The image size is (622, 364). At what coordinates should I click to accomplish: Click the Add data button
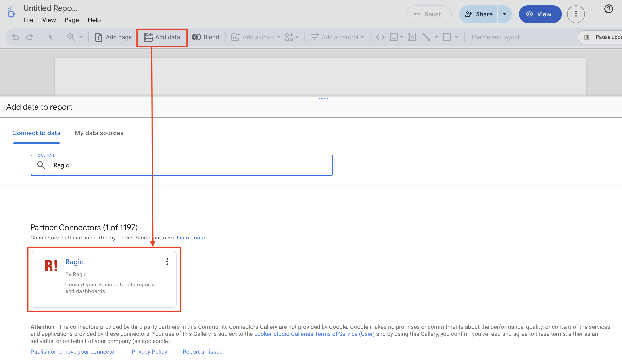pyautogui.click(x=162, y=37)
